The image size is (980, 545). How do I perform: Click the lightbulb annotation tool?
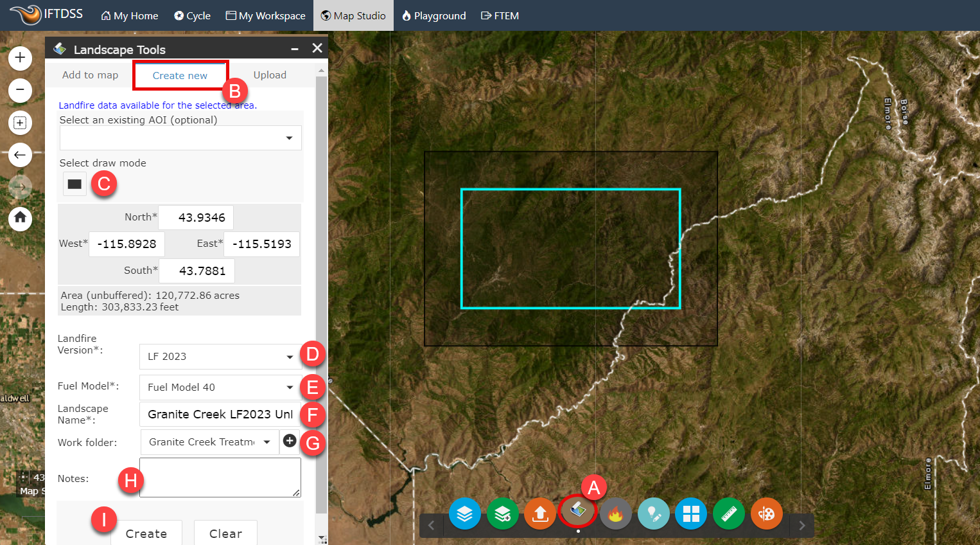[x=653, y=514]
